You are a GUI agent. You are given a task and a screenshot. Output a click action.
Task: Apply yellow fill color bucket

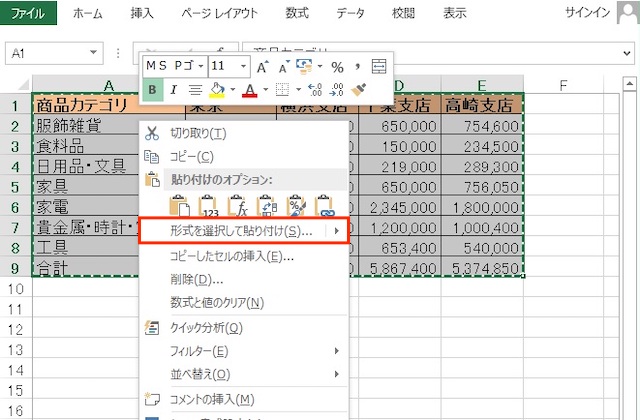pyautogui.click(x=217, y=89)
